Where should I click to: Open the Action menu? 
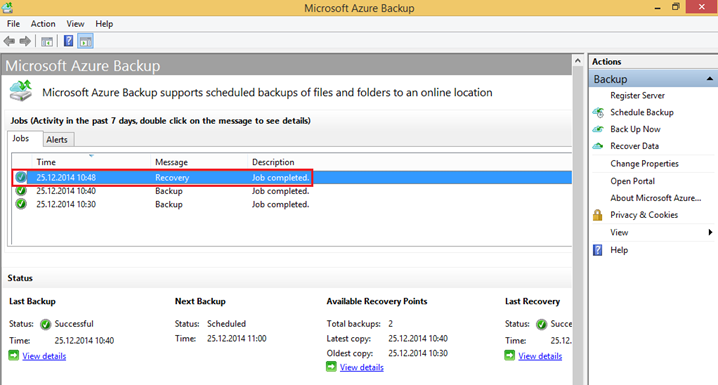click(43, 24)
